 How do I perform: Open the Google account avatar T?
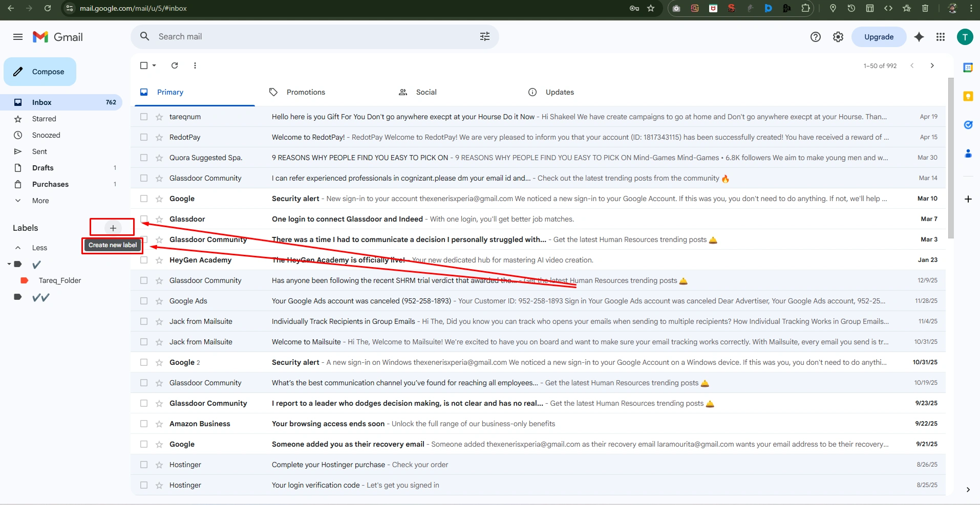coord(965,37)
